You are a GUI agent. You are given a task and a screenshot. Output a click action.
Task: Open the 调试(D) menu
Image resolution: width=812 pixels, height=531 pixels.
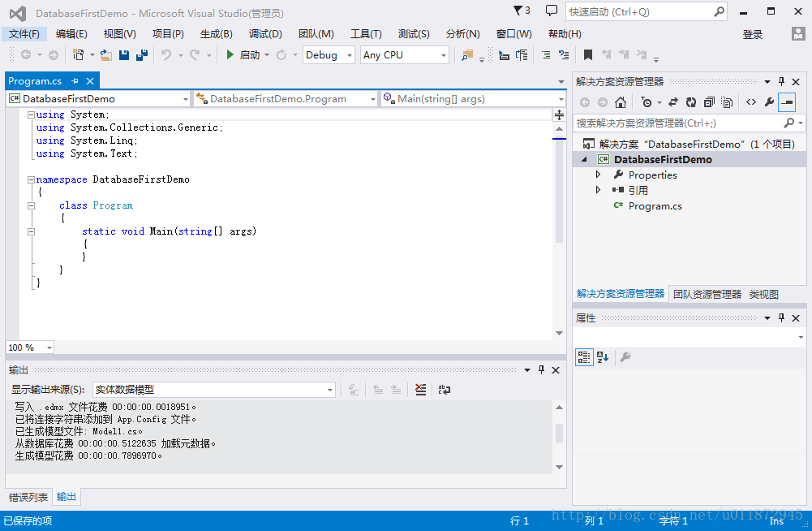coord(265,34)
